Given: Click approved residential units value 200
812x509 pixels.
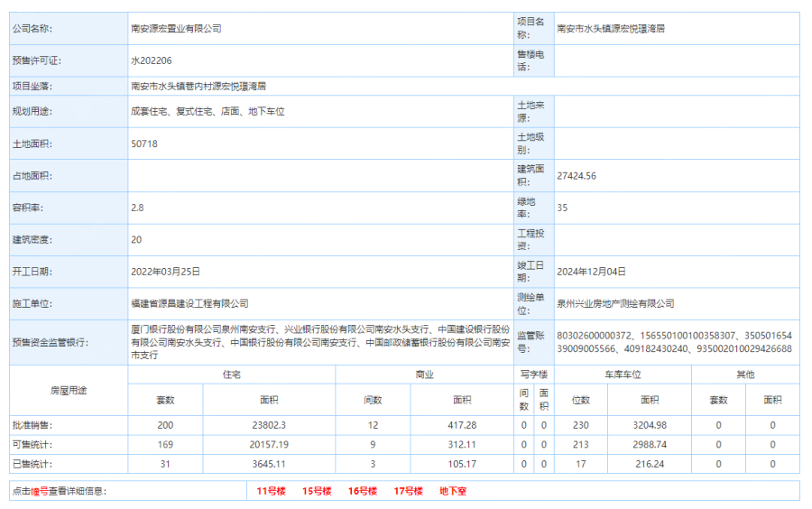Looking at the screenshot, I should [165, 425].
